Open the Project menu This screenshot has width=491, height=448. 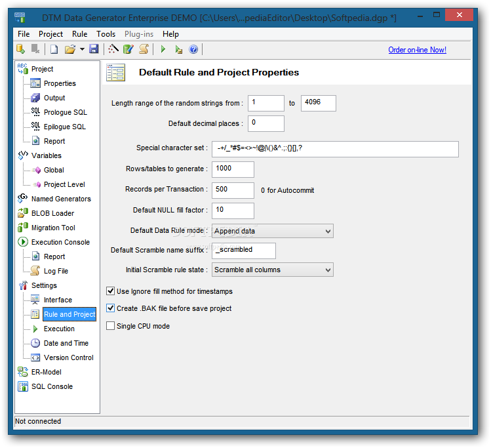pyautogui.click(x=50, y=34)
